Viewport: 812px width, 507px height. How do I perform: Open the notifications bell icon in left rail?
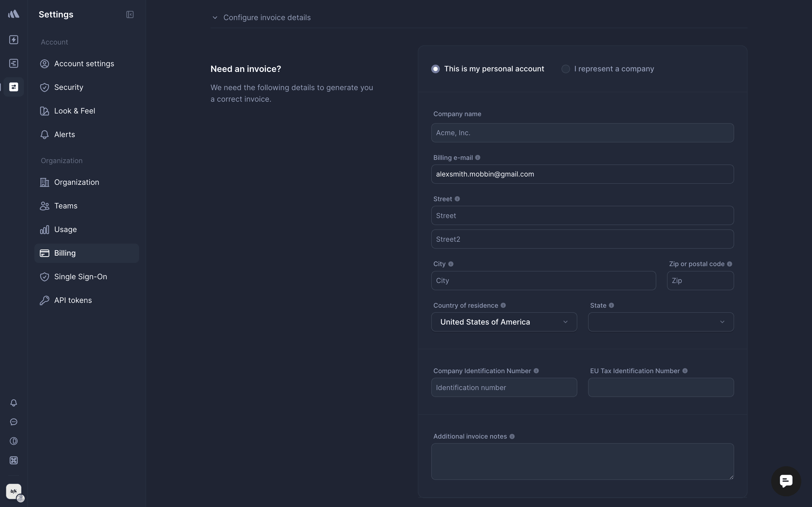(14, 403)
